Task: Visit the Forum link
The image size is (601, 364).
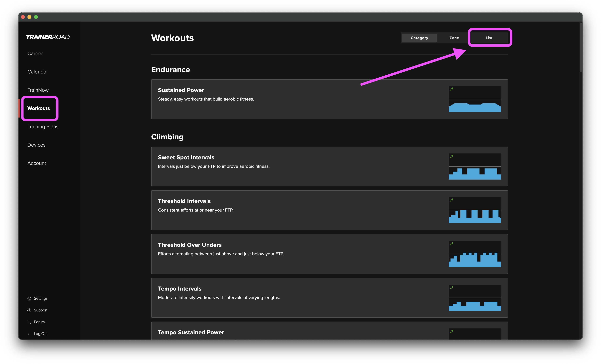Action: pos(39,322)
